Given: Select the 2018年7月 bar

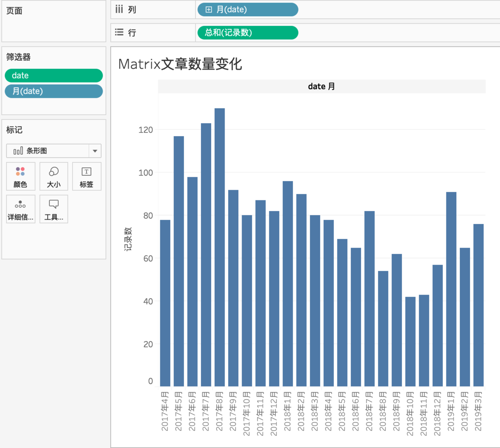Looking at the screenshot, I should [x=370, y=299].
